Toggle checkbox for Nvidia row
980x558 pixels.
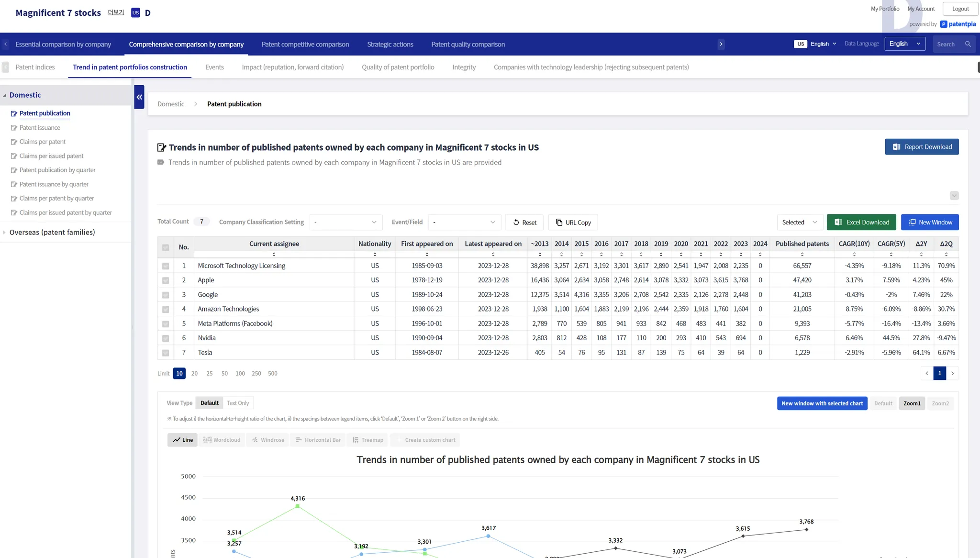(166, 338)
